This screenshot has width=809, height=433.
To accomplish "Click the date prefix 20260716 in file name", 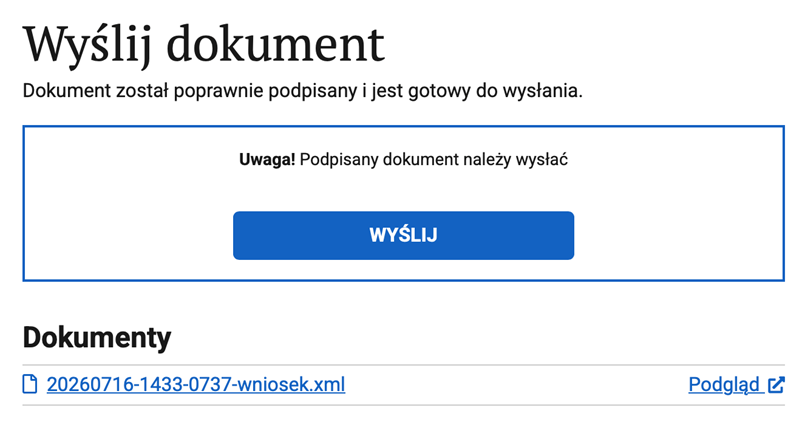I will pos(87,384).
